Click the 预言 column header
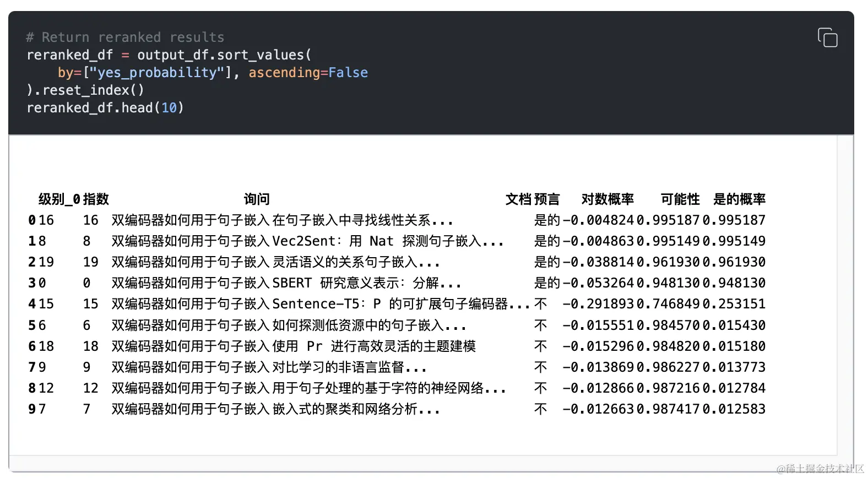 [x=547, y=199]
